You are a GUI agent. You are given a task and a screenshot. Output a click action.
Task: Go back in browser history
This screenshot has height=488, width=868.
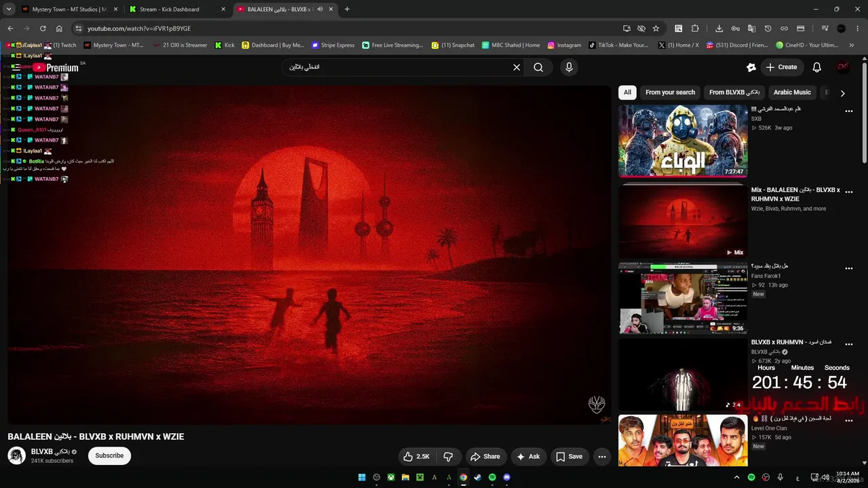pyautogui.click(x=10, y=28)
